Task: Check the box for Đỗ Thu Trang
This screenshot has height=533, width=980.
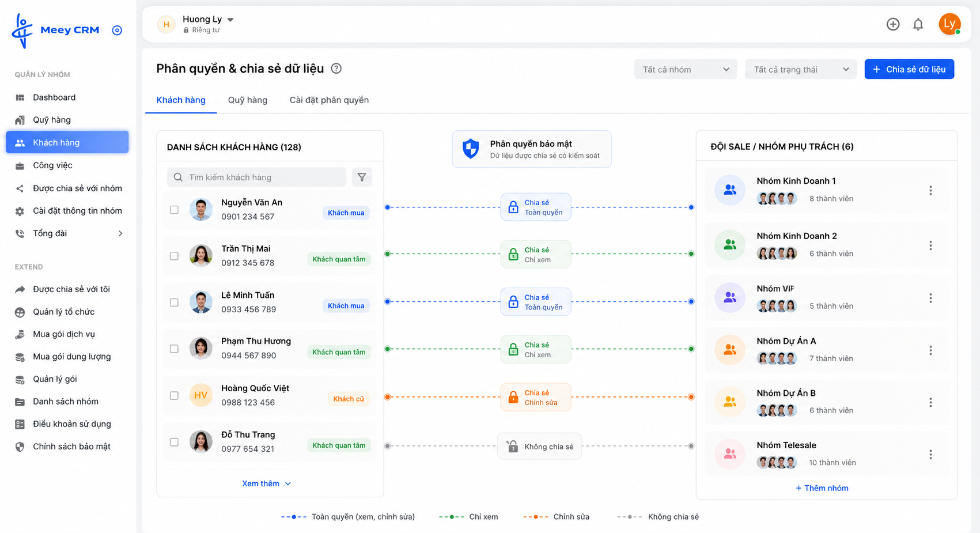Action: 174,442
